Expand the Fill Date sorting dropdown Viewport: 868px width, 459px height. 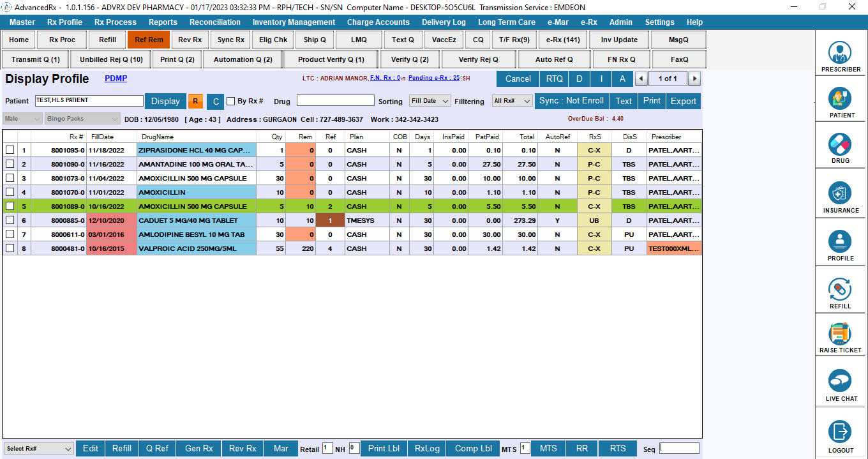tap(430, 101)
